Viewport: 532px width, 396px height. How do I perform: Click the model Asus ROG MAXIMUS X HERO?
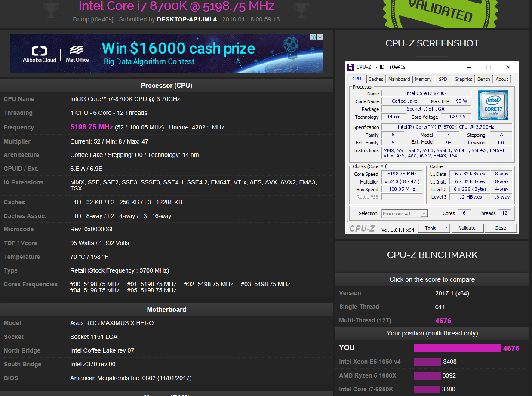point(112,323)
